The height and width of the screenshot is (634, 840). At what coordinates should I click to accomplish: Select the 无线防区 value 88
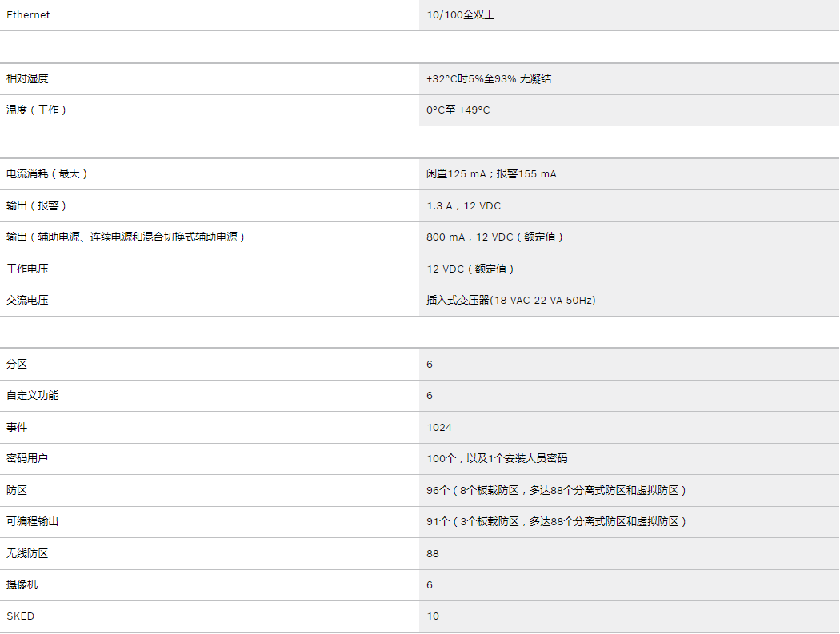433,553
